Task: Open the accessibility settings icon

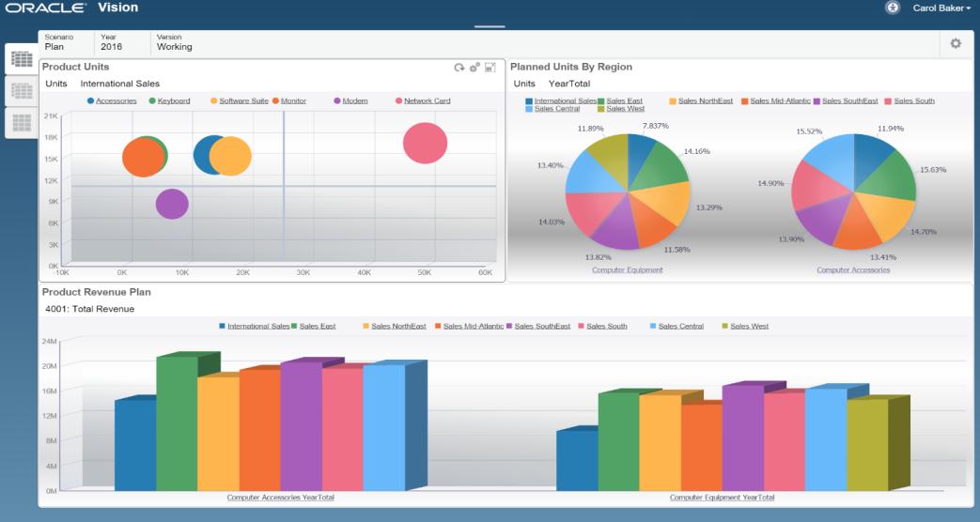Action: coord(893,8)
